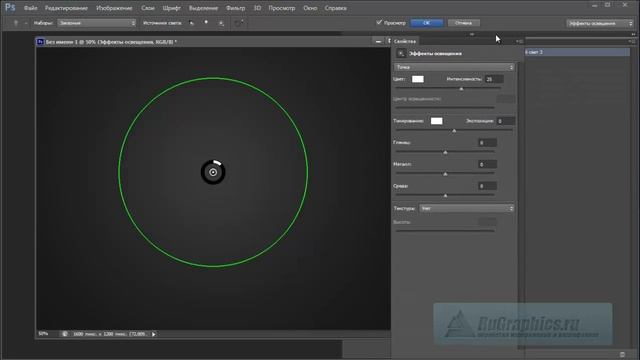Click the white intensity ring segment
Image resolution: width=640 pixels, height=360 pixels.
[217, 162]
